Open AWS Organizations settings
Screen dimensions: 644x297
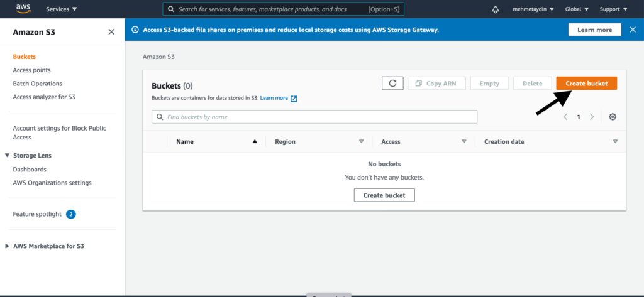point(52,183)
